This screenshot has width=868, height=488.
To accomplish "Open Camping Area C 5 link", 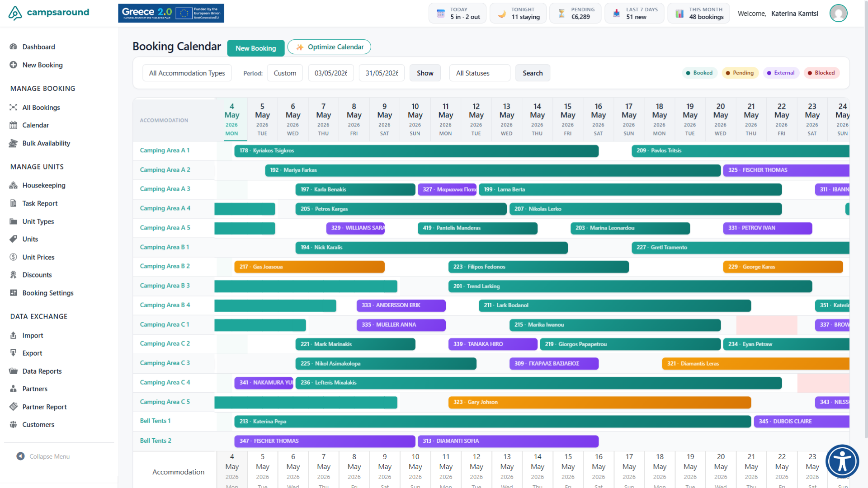I will [x=165, y=402].
